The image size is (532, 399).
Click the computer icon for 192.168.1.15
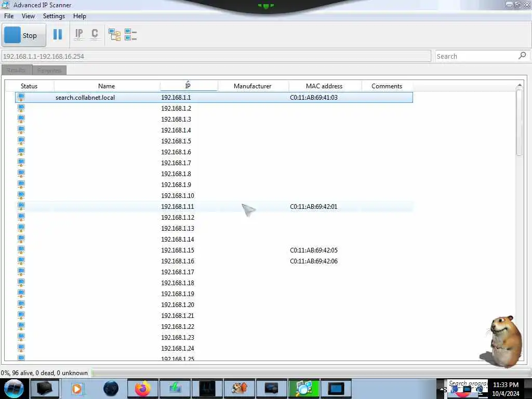point(21,250)
